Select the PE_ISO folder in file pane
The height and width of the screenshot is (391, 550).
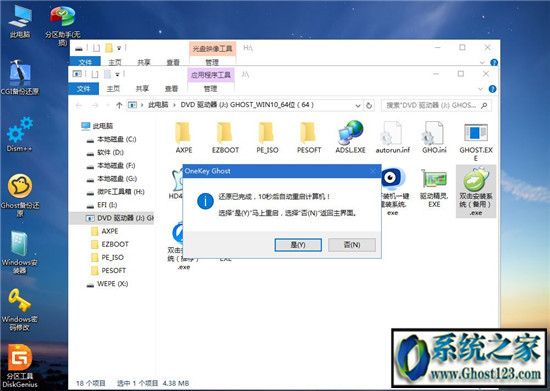pyautogui.click(x=267, y=137)
